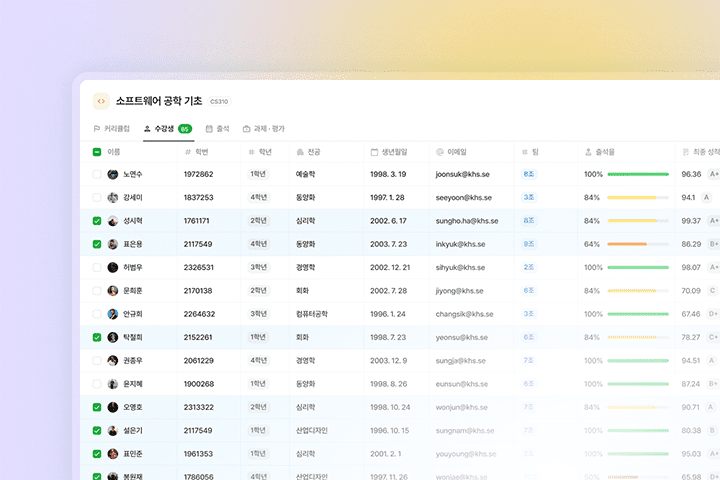Screen dimensions: 720x480
Task: Click the major 컴퓨터공학 cell
Action: [312, 314]
